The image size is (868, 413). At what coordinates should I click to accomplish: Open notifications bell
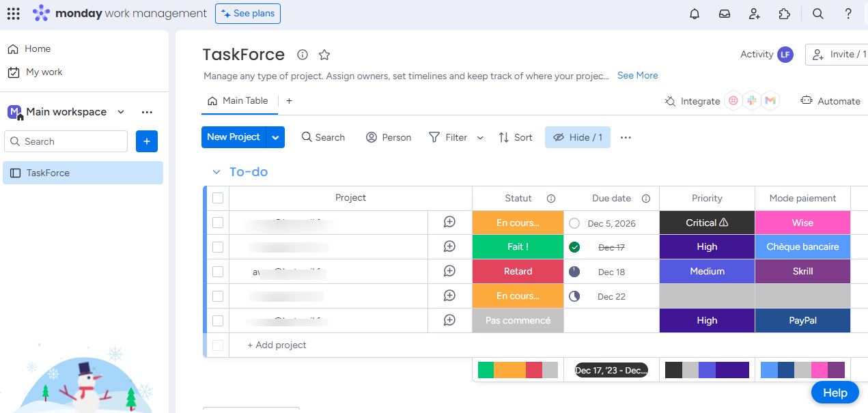click(695, 14)
